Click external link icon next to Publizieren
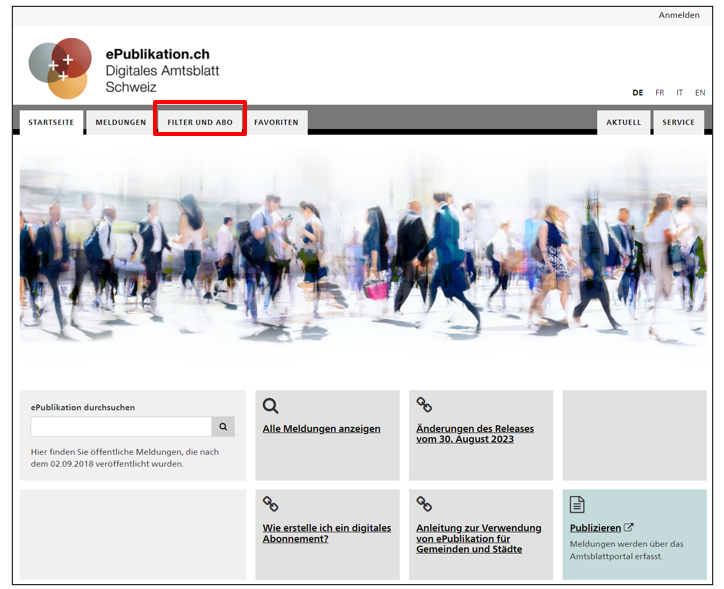 pos(628,527)
